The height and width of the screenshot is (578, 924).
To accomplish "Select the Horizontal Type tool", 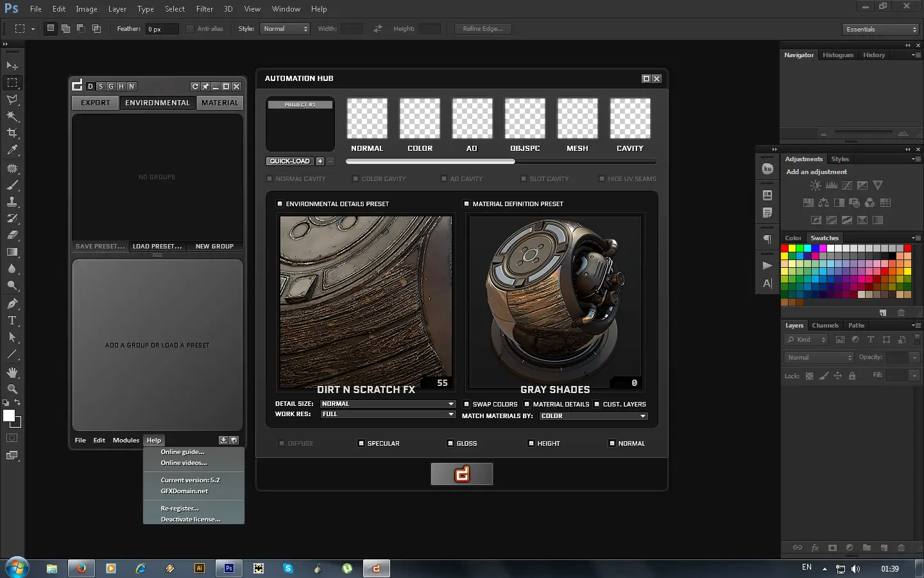I will tap(12, 320).
